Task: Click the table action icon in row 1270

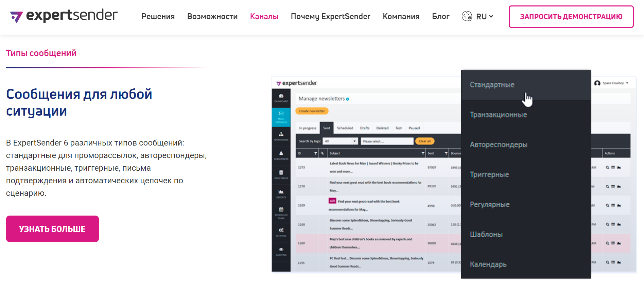Action: point(613,186)
